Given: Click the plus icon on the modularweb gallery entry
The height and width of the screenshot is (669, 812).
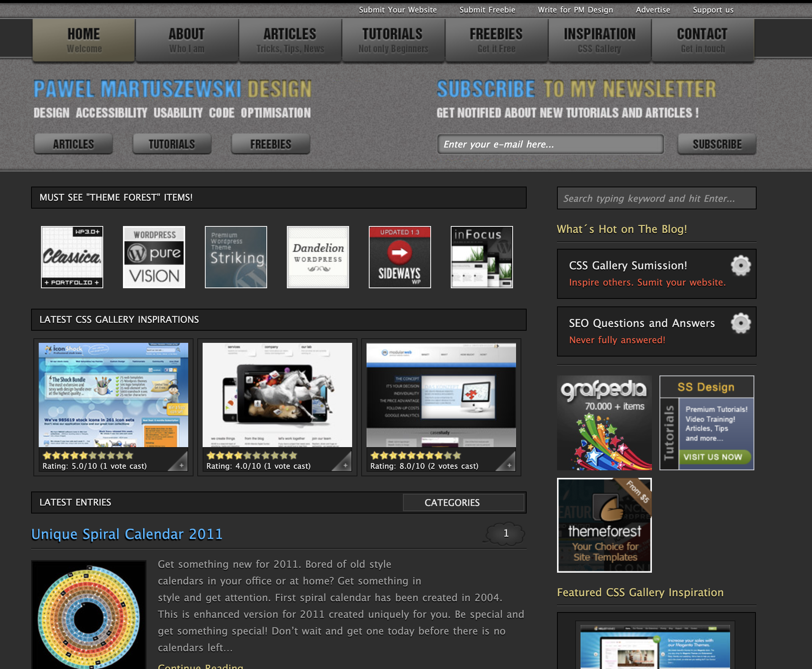Looking at the screenshot, I should tap(510, 465).
